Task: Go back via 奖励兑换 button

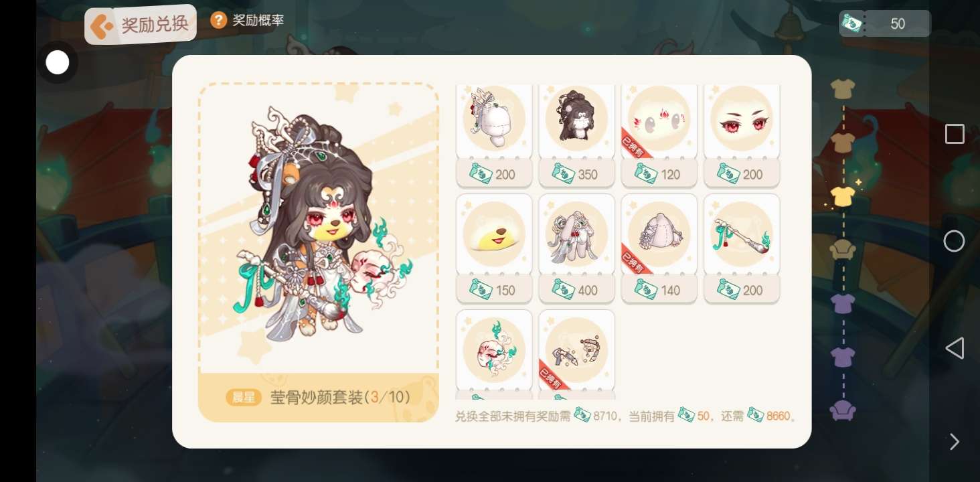Action: coord(141,25)
